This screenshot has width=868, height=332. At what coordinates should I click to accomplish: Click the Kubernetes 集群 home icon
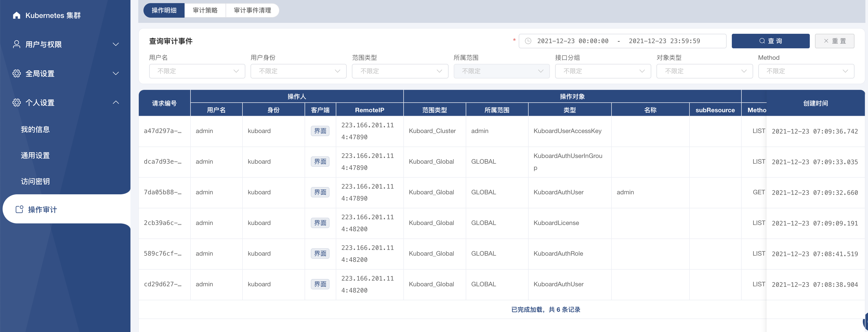tap(17, 15)
